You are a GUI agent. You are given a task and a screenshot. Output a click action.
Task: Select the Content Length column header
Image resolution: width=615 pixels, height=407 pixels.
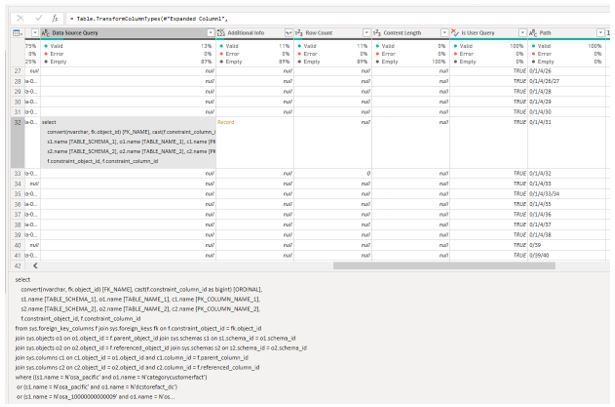[x=408, y=34]
